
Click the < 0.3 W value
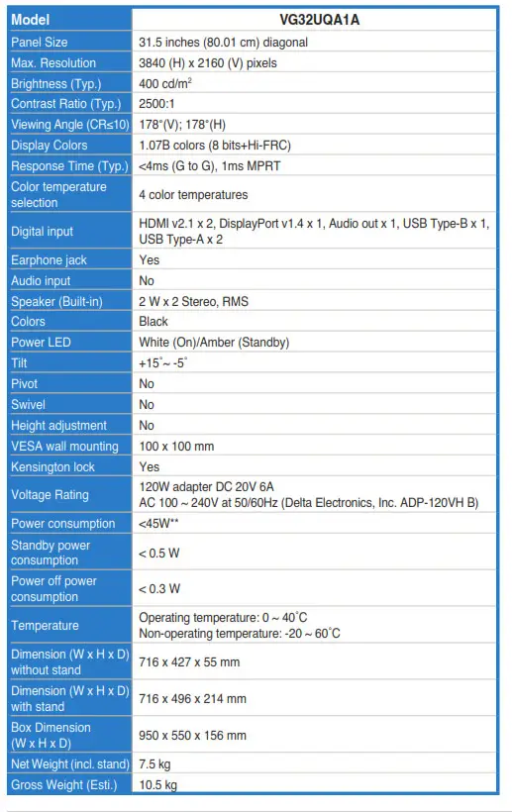(158, 589)
